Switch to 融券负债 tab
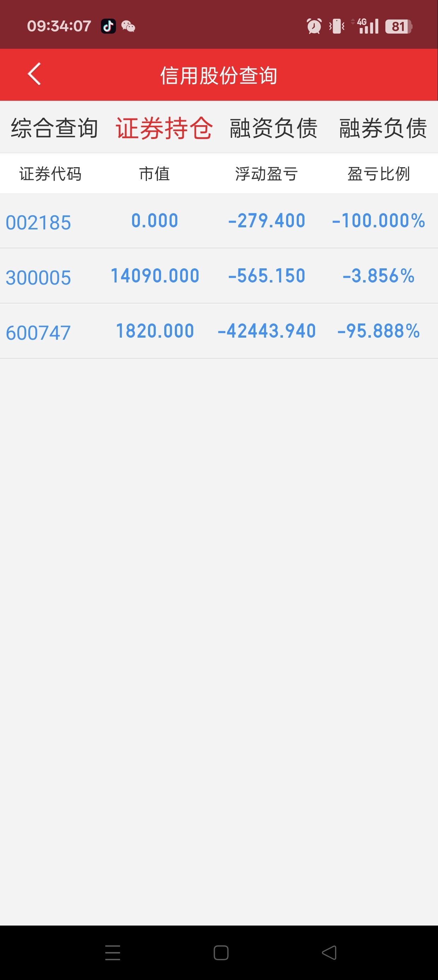 point(383,128)
